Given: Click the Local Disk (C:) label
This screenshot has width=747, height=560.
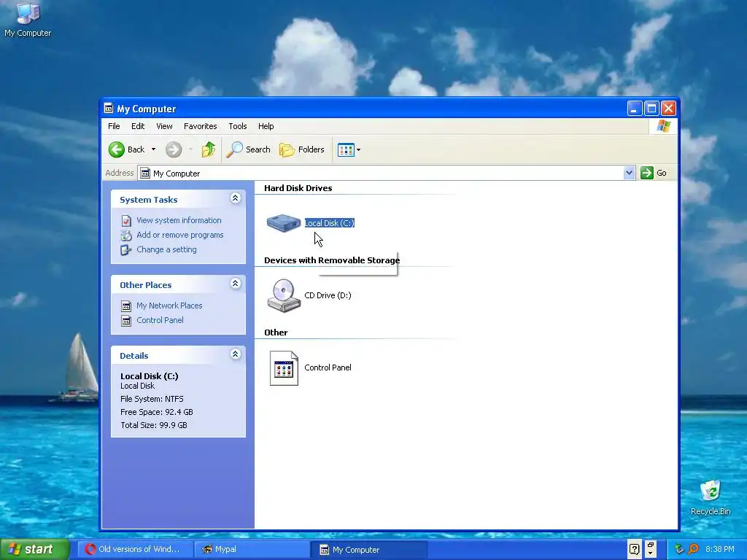Looking at the screenshot, I should (330, 223).
